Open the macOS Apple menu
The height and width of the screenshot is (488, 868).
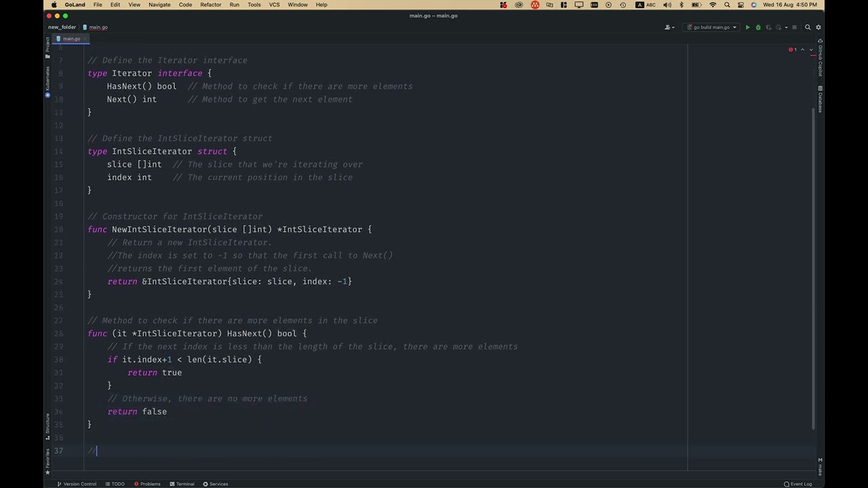[x=54, y=5]
